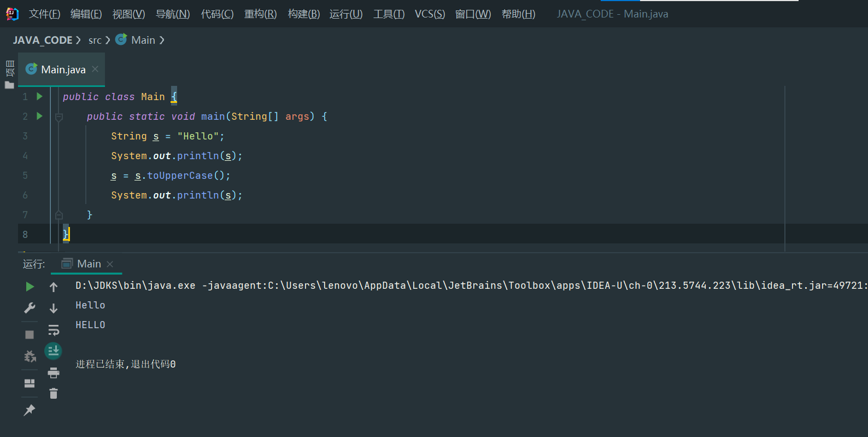868x437 pixels.
Task: Open the 编辑(E) menu
Action: click(86, 14)
